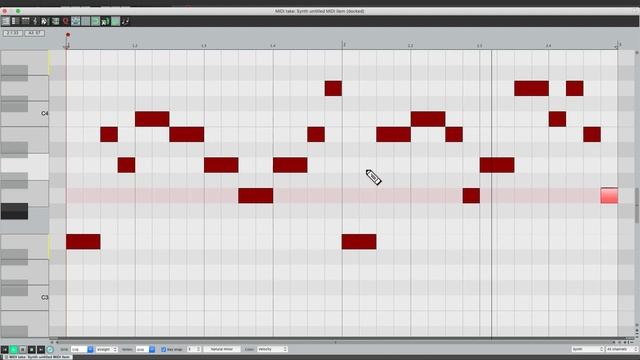
Task: Click the Natural minor scale button
Action: 222,349
